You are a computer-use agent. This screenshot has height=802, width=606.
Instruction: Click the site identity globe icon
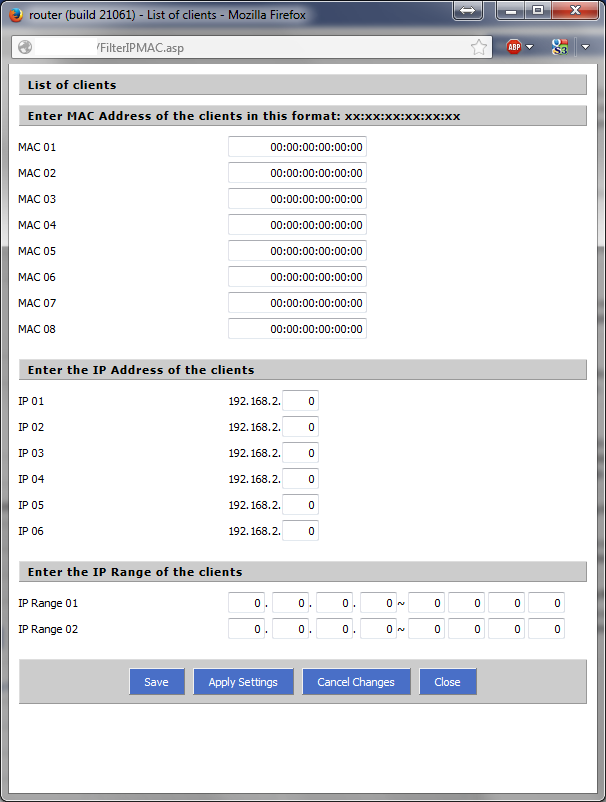pyautogui.click(x=25, y=47)
